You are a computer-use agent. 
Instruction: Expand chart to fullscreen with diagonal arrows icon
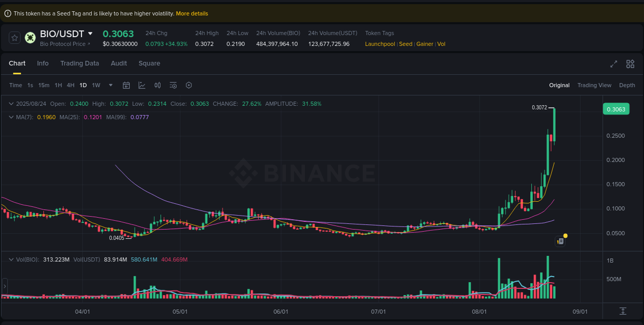(613, 64)
